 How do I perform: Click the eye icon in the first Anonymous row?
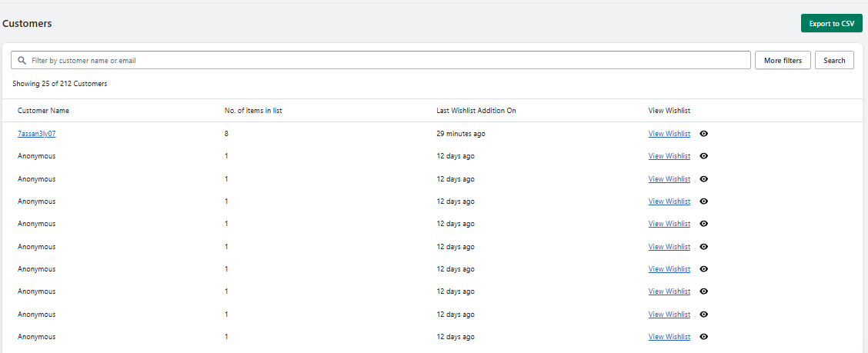click(x=703, y=156)
